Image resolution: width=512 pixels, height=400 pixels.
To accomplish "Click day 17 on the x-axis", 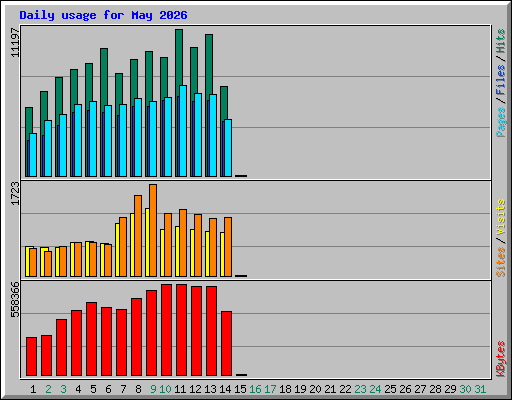I will (270, 389).
